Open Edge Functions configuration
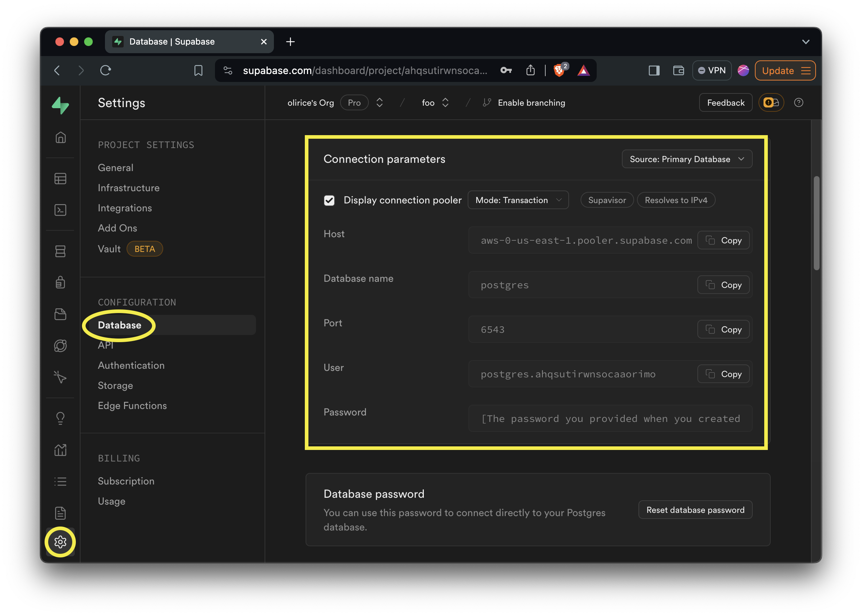The height and width of the screenshot is (616, 862). (x=132, y=405)
